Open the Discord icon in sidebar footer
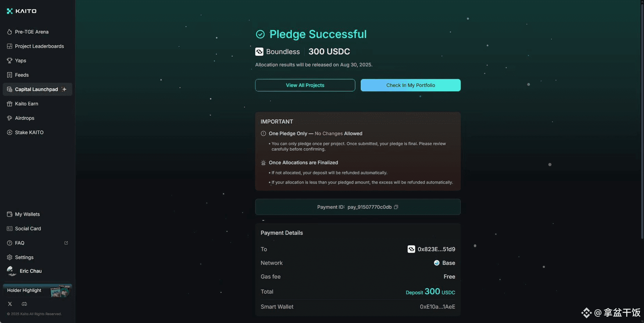This screenshot has width=644, height=323. click(x=24, y=304)
